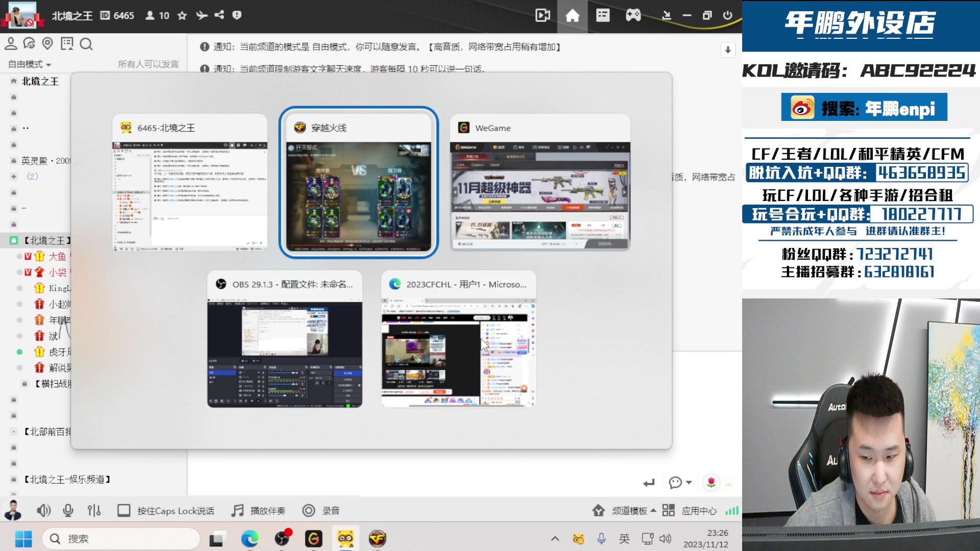Open OBS Studio from the taskbar
The image size is (980, 551).
(282, 539)
